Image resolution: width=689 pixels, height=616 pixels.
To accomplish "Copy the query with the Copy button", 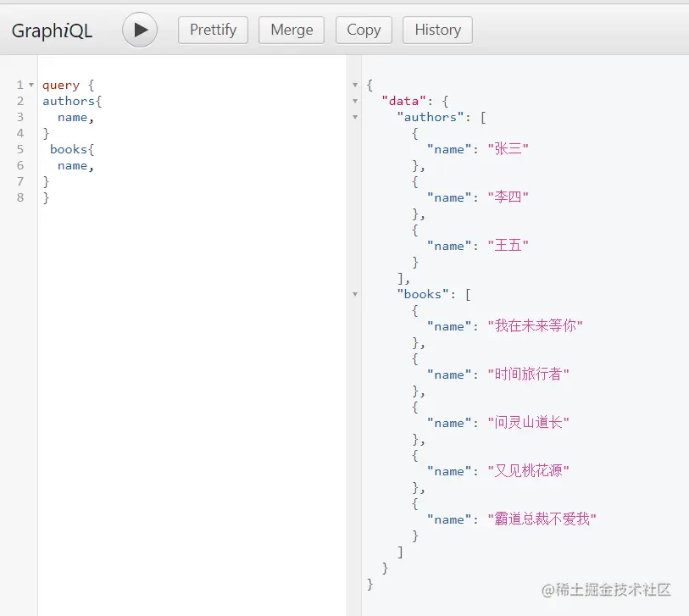I will (x=364, y=30).
